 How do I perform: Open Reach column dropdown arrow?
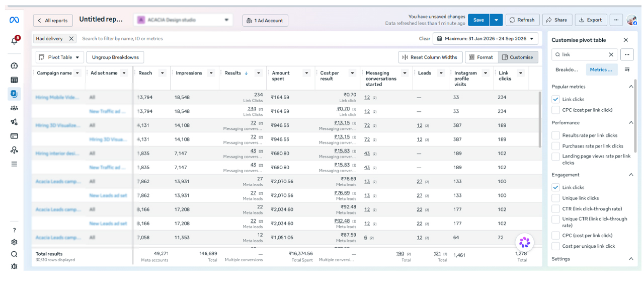tap(162, 73)
